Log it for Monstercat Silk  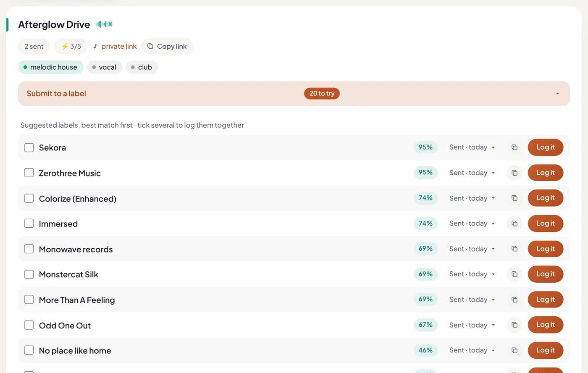coord(545,274)
